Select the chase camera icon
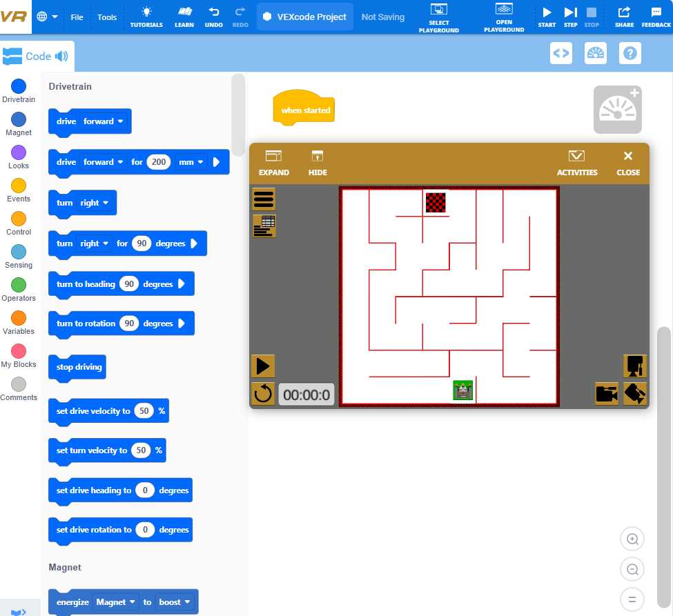 coord(607,393)
